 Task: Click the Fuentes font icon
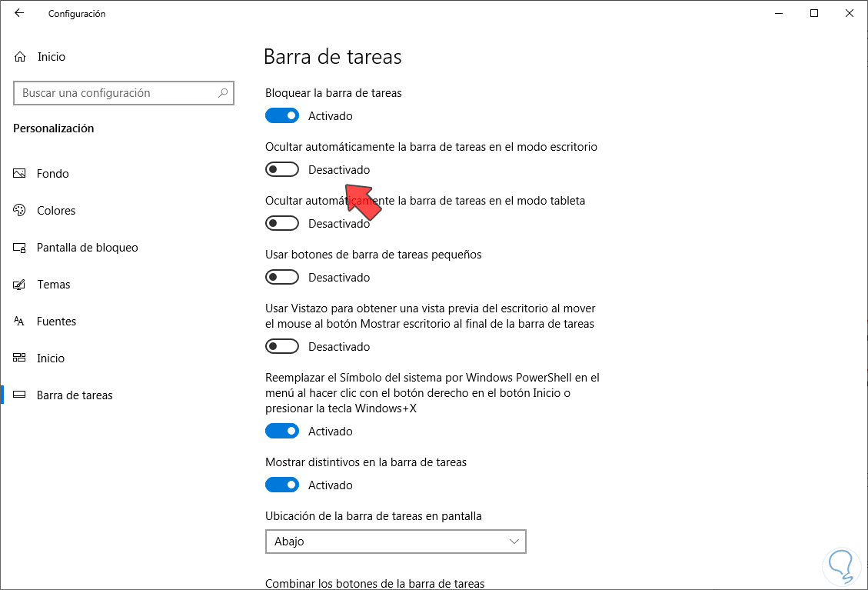[20, 322]
